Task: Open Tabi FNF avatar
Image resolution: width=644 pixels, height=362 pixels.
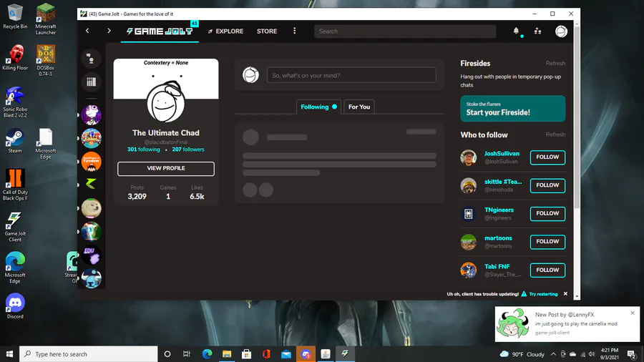Action: point(468,270)
